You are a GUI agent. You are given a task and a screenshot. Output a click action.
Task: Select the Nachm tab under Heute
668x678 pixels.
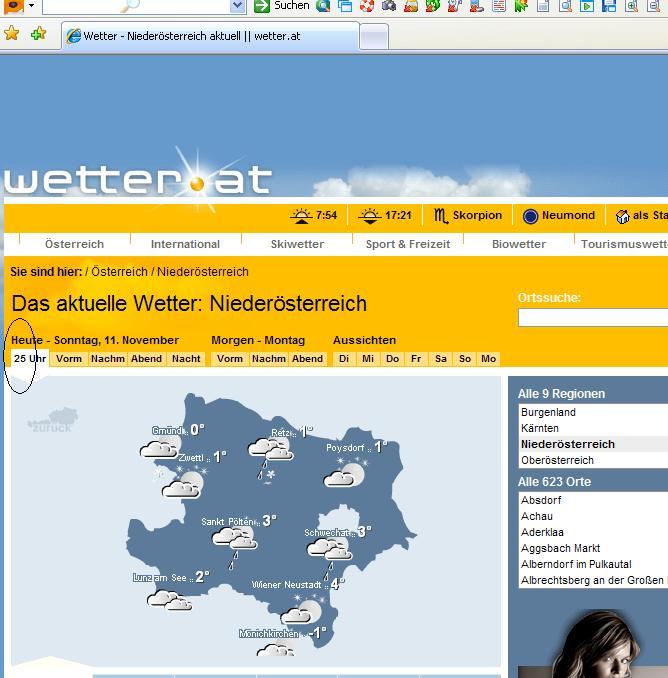point(108,358)
